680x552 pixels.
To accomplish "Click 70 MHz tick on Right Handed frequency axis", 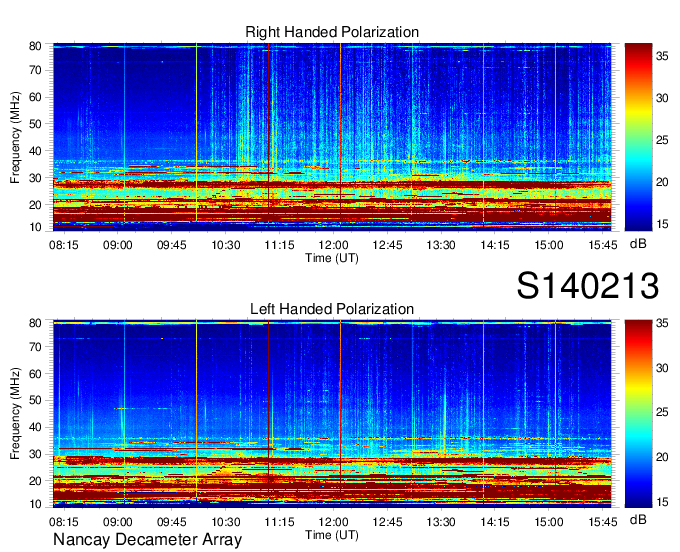I will pyautogui.click(x=35, y=70).
